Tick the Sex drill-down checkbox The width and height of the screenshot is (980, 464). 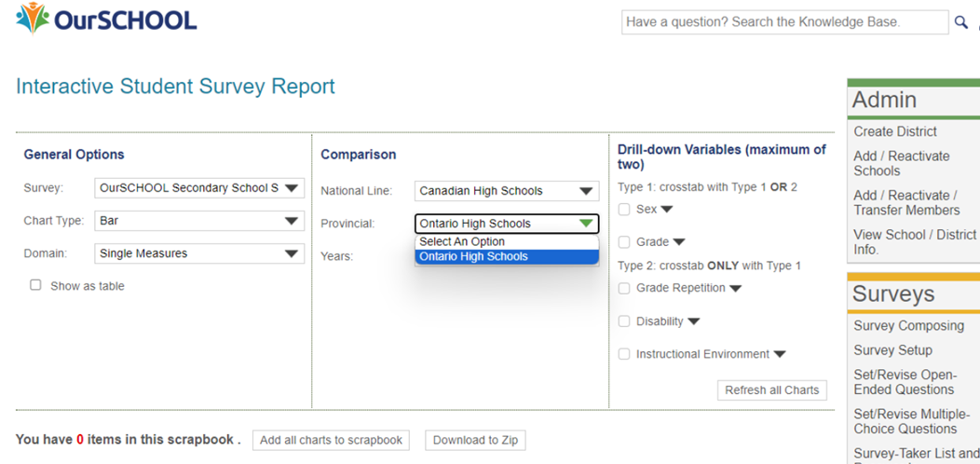coord(624,210)
